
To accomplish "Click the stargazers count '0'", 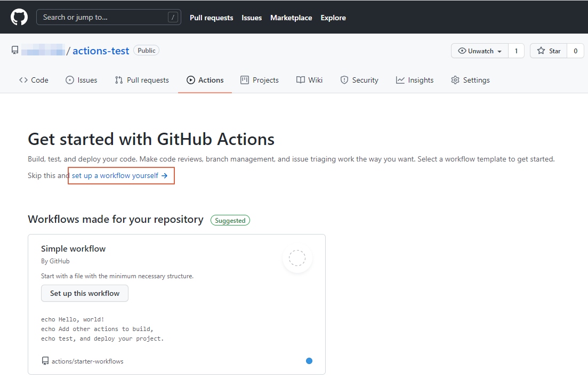I will (x=575, y=51).
